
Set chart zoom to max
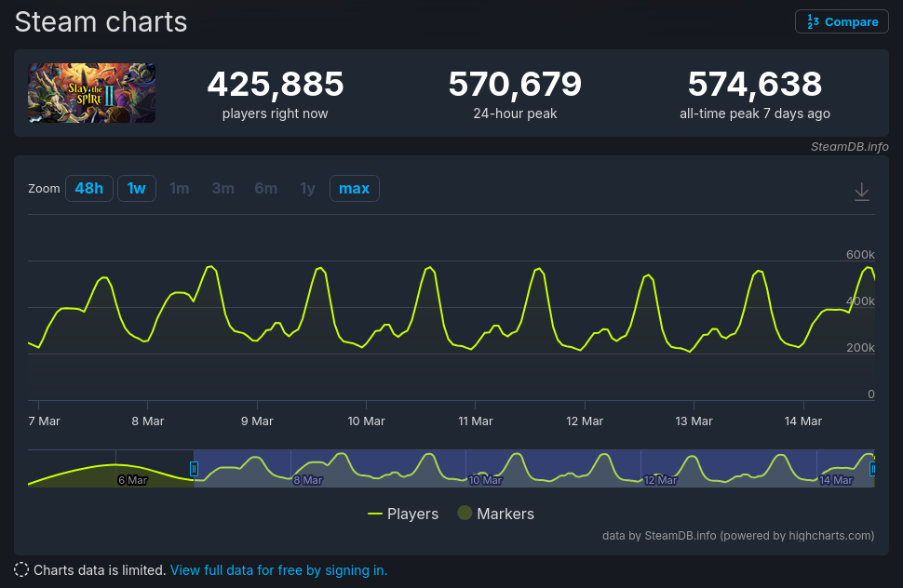tap(354, 188)
